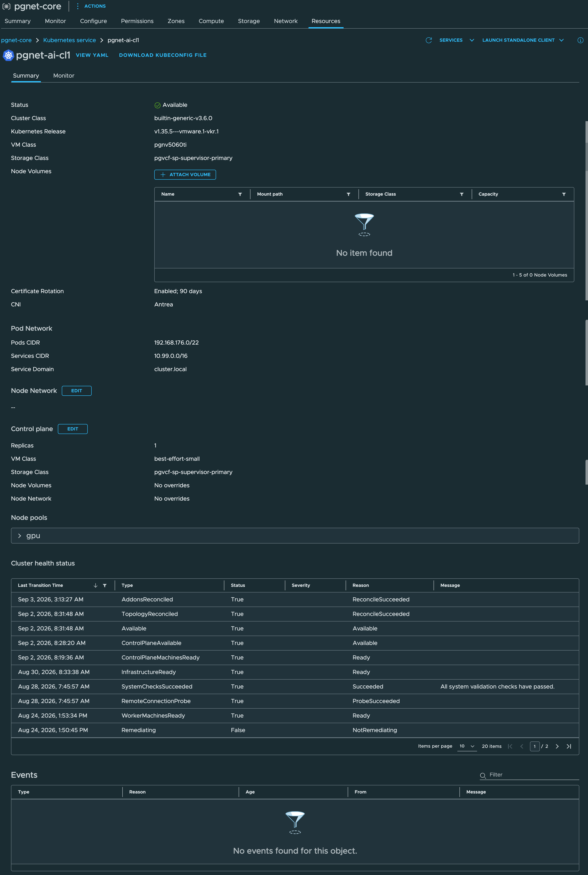Click the refresh icon next to Services

pyautogui.click(x=429, y=40)
